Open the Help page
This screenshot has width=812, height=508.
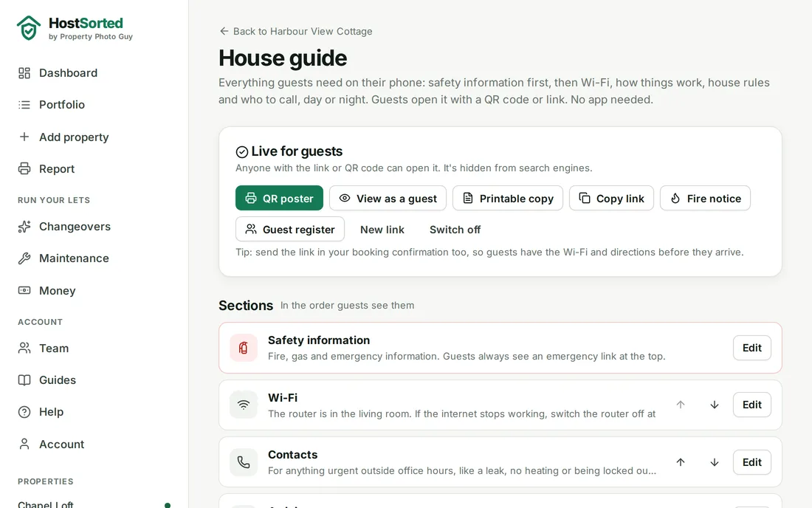51,412
